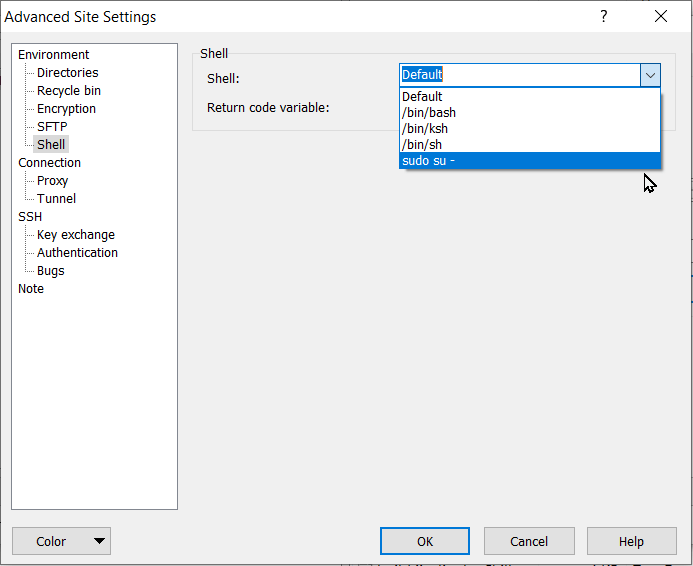Open the Connection settings page

coord(49,163)
